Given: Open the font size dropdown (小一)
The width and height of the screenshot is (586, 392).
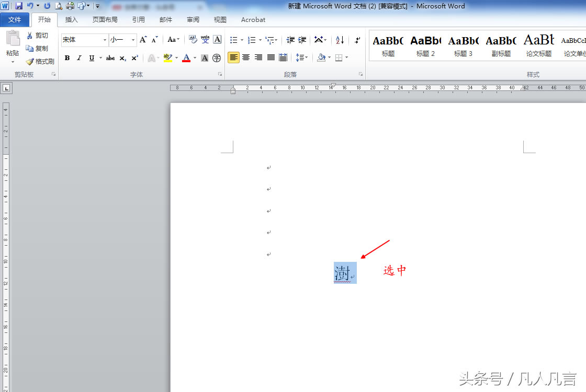Looking at the screenshot, I should point(133,40).
